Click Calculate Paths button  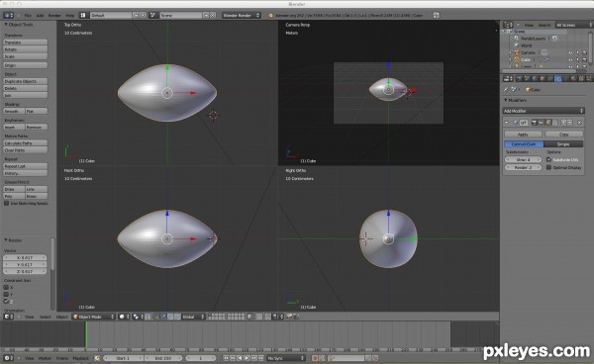26,143
